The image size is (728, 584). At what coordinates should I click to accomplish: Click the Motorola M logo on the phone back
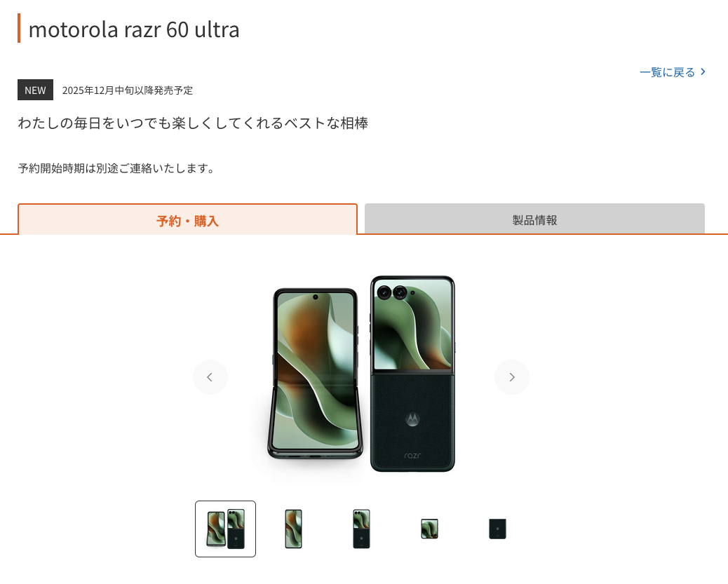coord(412,419)
